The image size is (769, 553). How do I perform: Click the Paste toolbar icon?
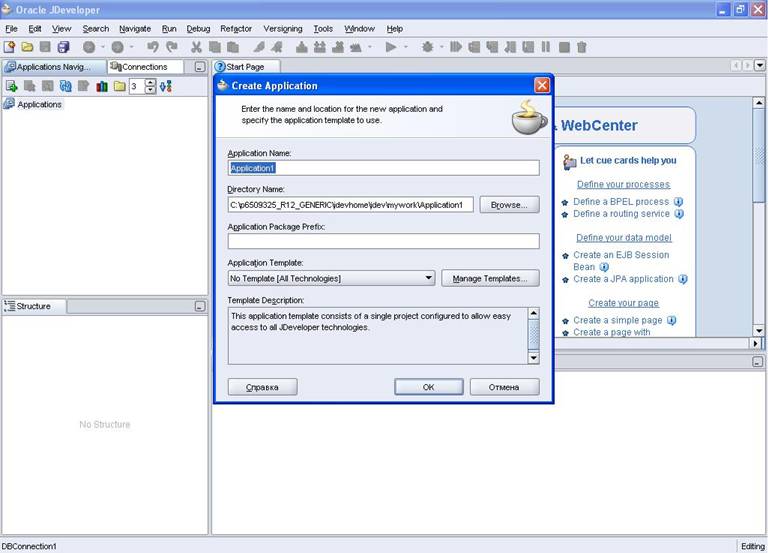click(233, 47)
